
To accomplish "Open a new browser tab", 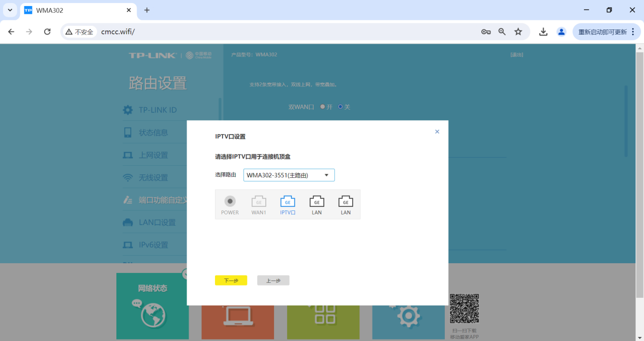I will (x=147, y=10).
